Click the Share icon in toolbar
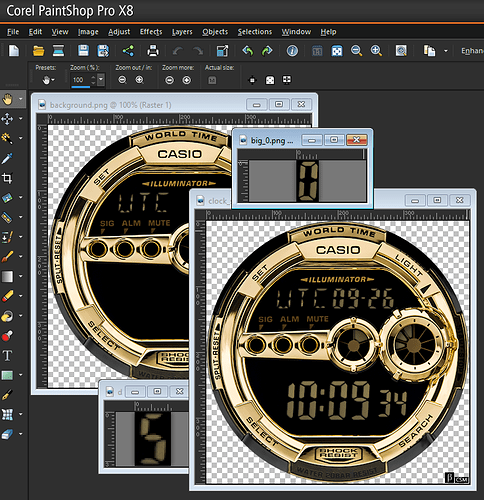This screenshot has width=484, height=500. click(128, 51)
